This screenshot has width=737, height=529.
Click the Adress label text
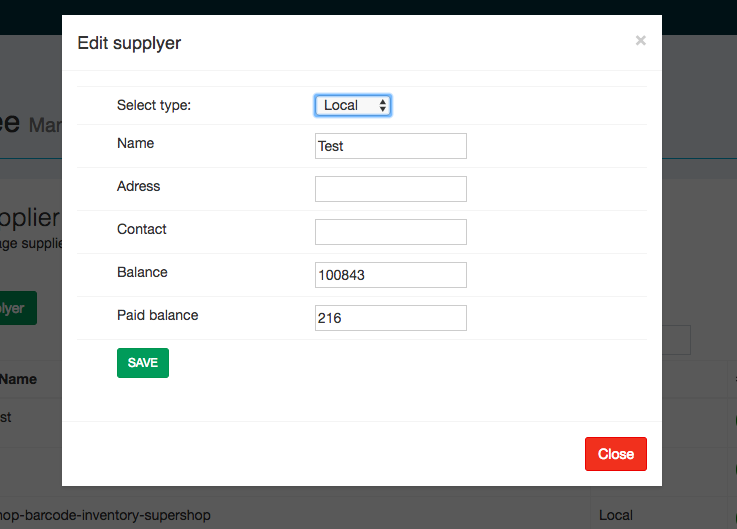click(x=138, y=186)
